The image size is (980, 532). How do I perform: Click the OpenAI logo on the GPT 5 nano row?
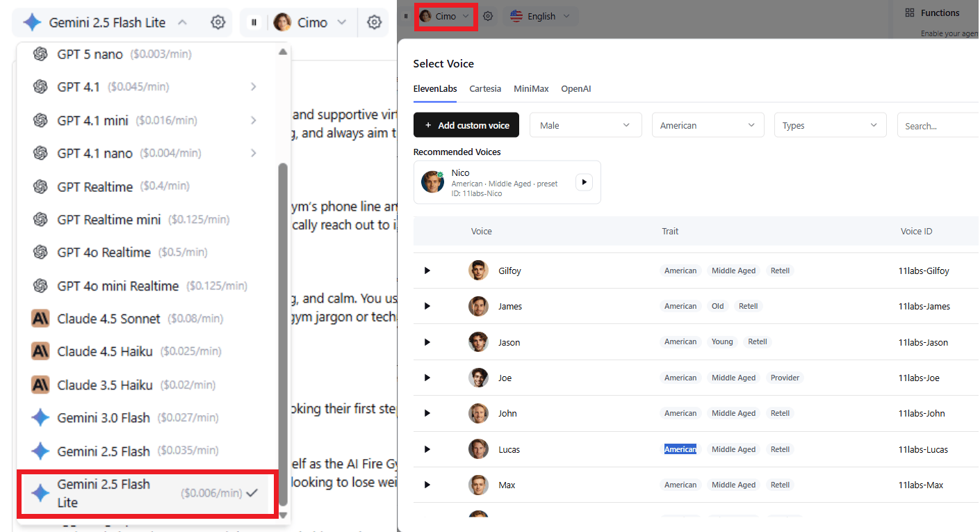click(40, 54)
